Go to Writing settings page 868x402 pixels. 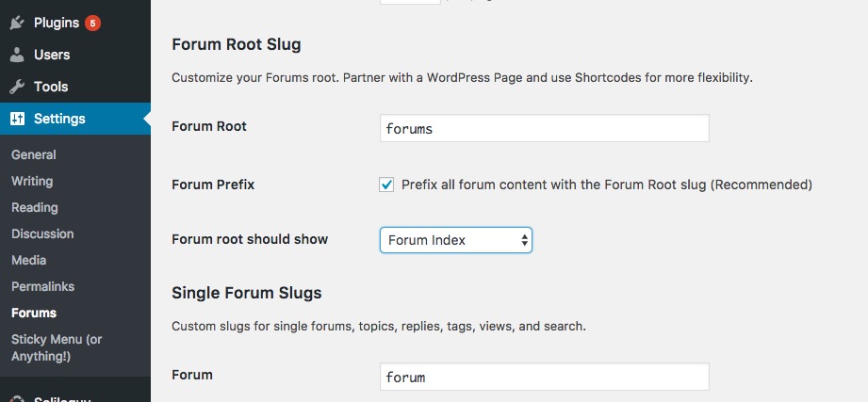pyautogui.click(x=32, y=181)
